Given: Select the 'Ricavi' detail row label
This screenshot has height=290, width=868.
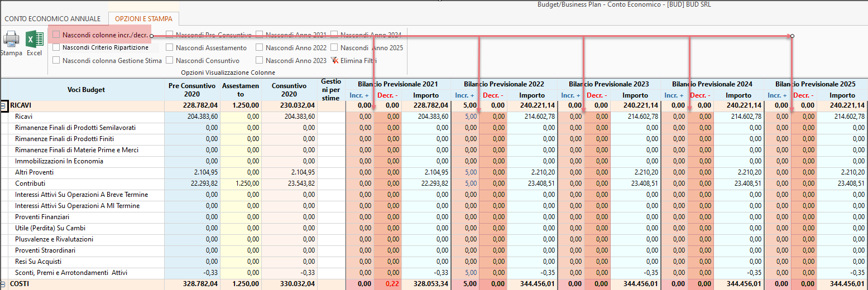Looking at the screenshot, I should (24, 117).
